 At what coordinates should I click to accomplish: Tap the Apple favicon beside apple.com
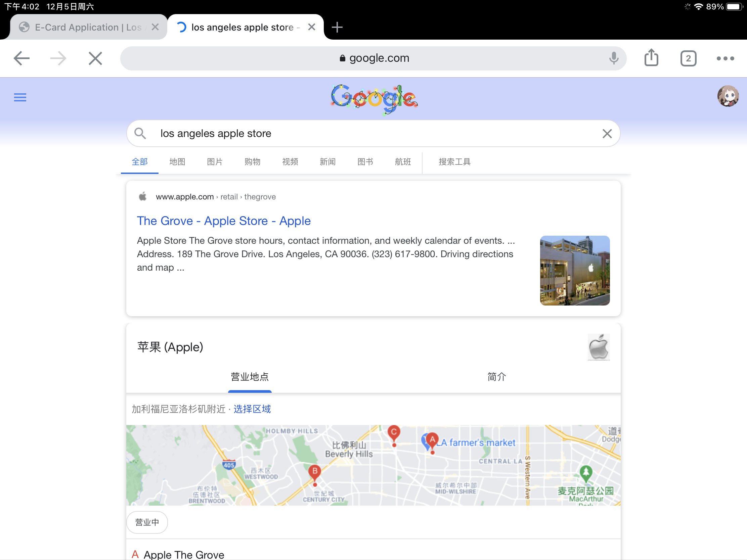click(143, 196)
